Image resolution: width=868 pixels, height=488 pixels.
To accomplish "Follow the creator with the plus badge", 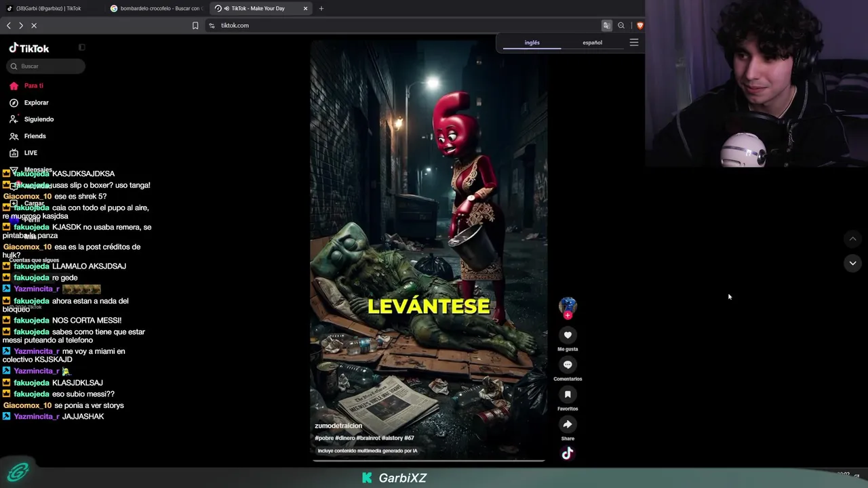I will (x=568, y=315).
